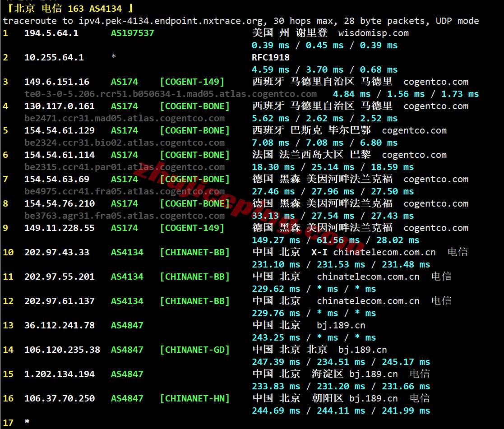The height and width of the screenshot is (429, 504).
Task: Select hop 14 IP 106.120.235.38
Action: [62, 350]
